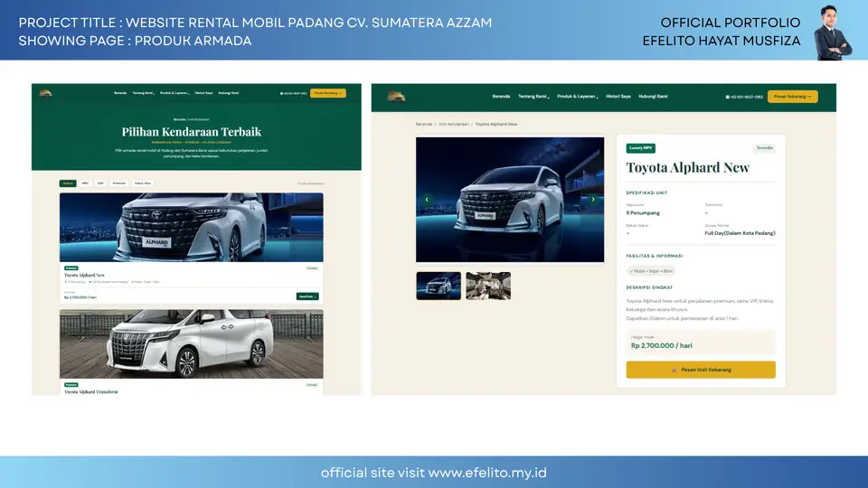Select the SUV filter chip

tap(100, 183)
